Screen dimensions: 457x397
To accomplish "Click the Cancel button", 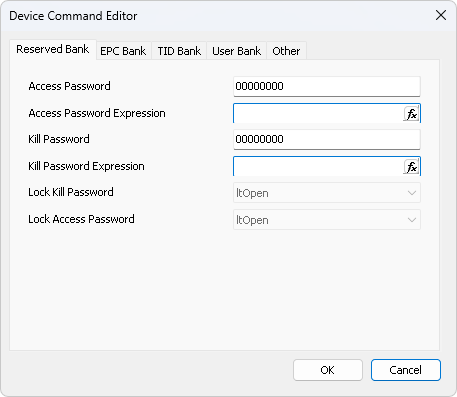I will 406,370.
